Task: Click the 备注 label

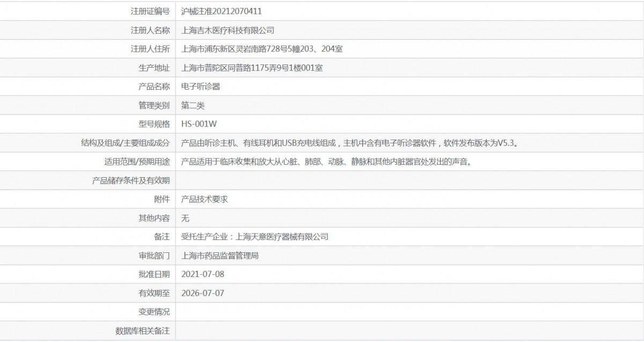Action: pos(162,237)
